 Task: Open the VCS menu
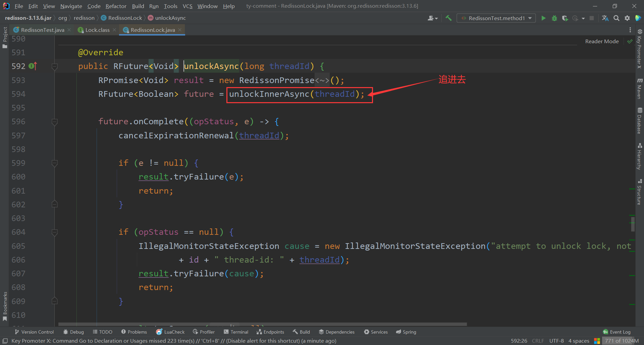click(x=187, y=6)
